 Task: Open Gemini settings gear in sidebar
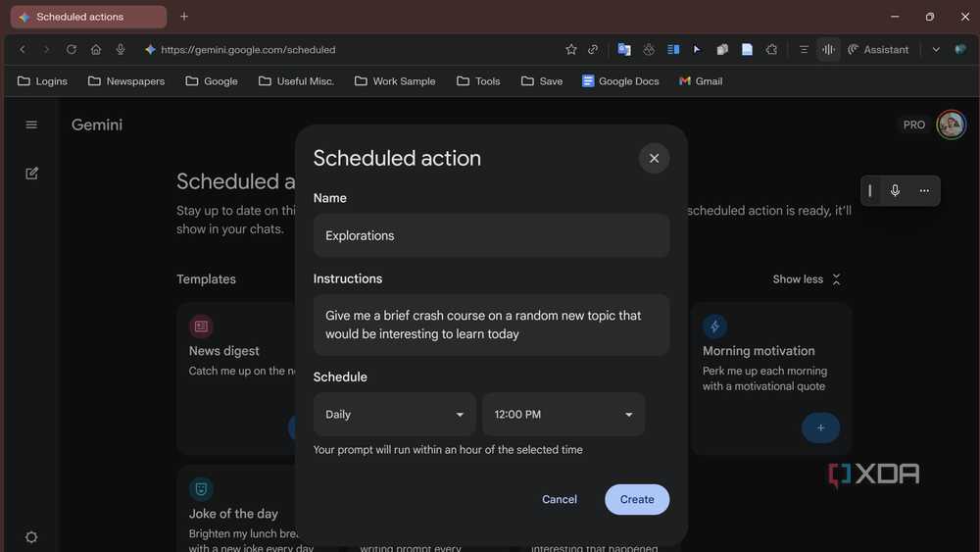pyautogui.click(x=31, y=537)
